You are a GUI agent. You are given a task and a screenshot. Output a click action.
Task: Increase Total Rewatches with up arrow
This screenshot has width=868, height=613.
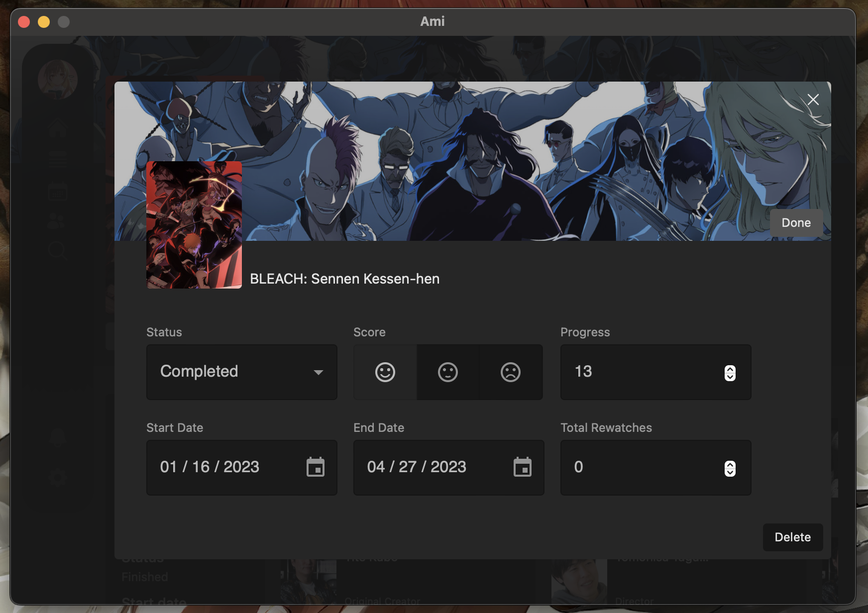tap(730, 465)
